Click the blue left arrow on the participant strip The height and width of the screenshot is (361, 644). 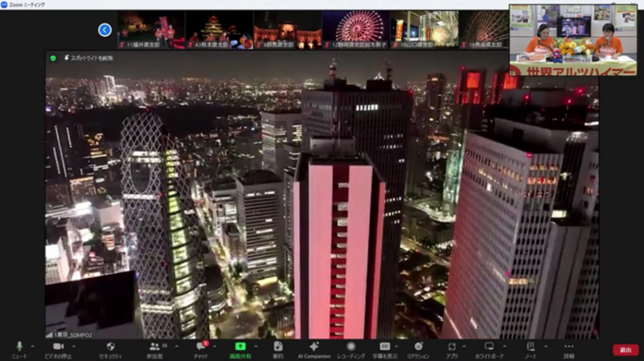point(105,30)
